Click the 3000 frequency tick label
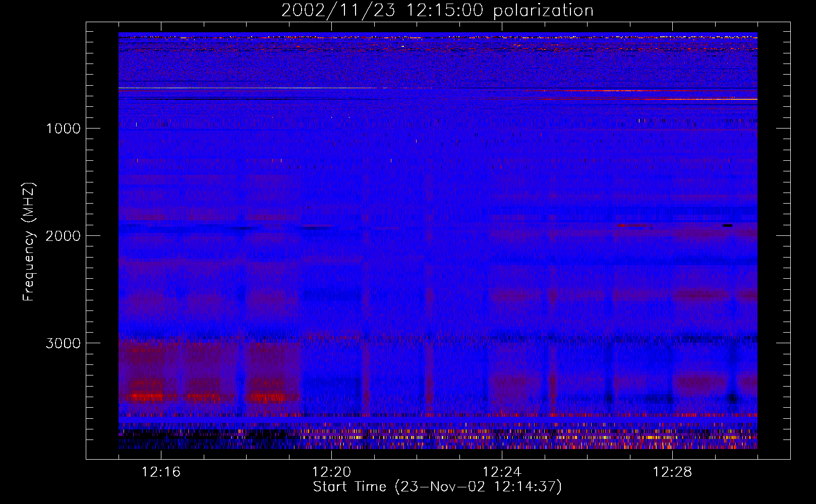The height and width of the screenshot is (504, 816). point(64,343)
